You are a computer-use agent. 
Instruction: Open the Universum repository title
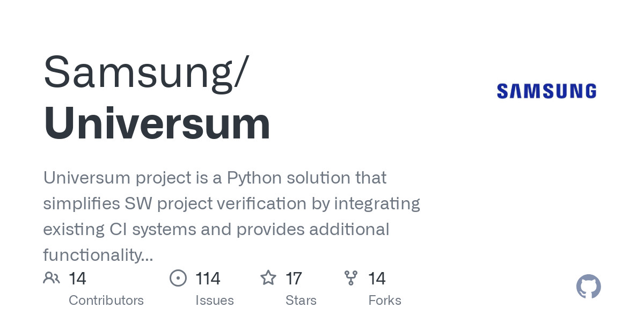(x=157, y=123)
